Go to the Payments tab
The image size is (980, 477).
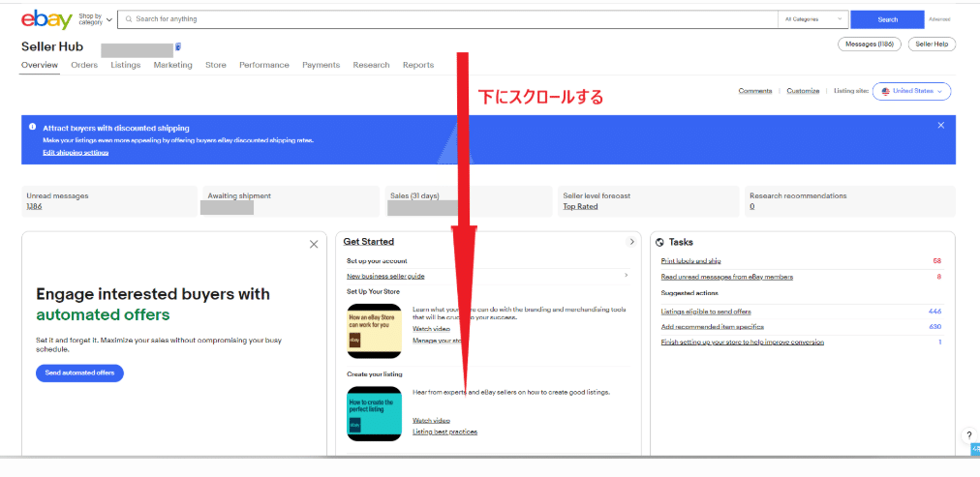click(322, 65)
